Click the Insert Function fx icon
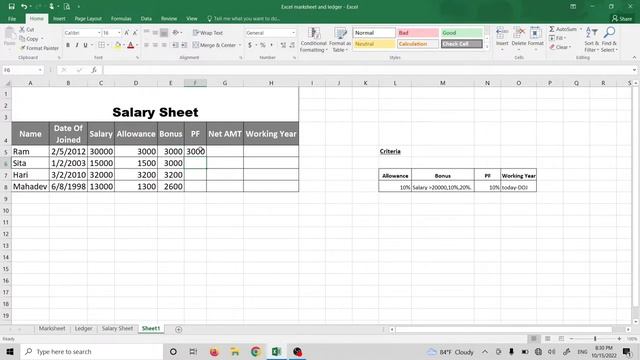 click(x=93, y=70)
